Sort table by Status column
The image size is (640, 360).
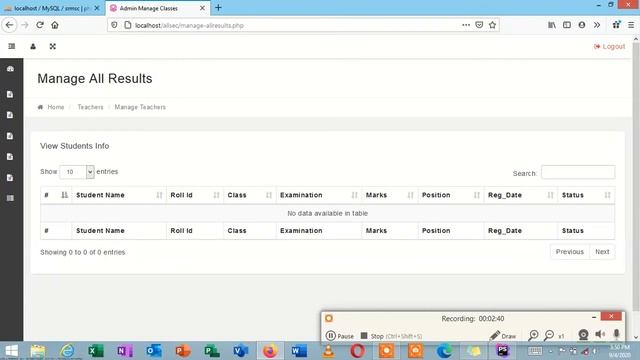(586, 195)
